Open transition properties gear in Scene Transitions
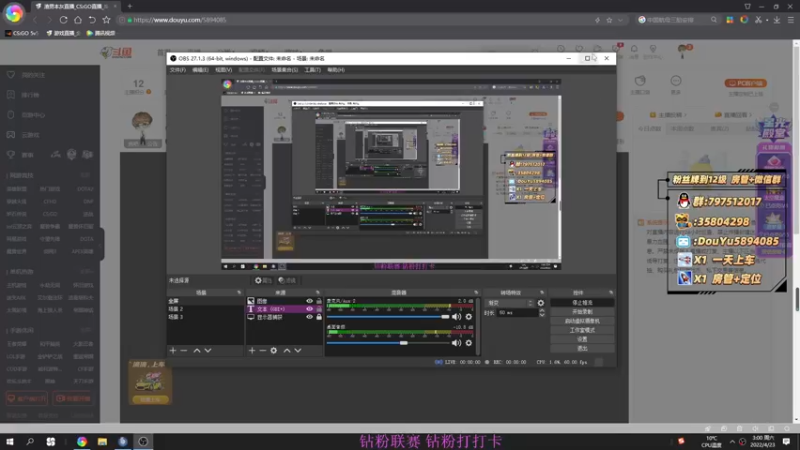The image size is (800, 450). click(x=541, y=303)
